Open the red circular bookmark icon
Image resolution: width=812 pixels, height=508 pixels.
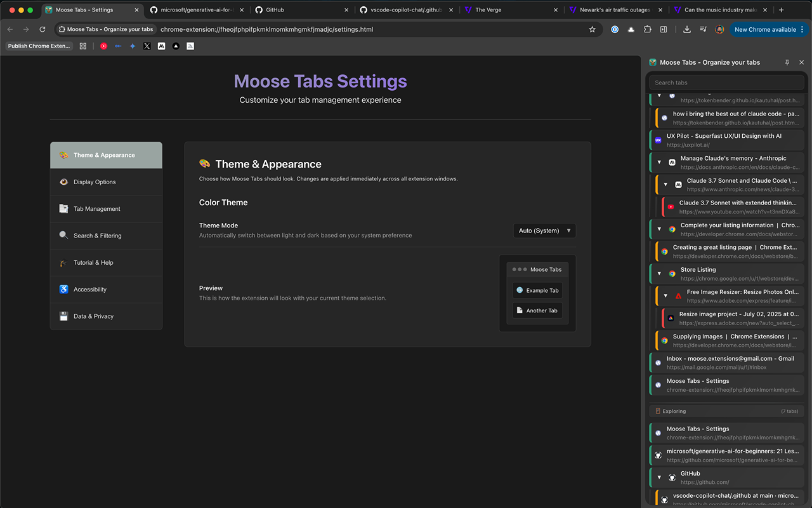[x=103, y=46]
